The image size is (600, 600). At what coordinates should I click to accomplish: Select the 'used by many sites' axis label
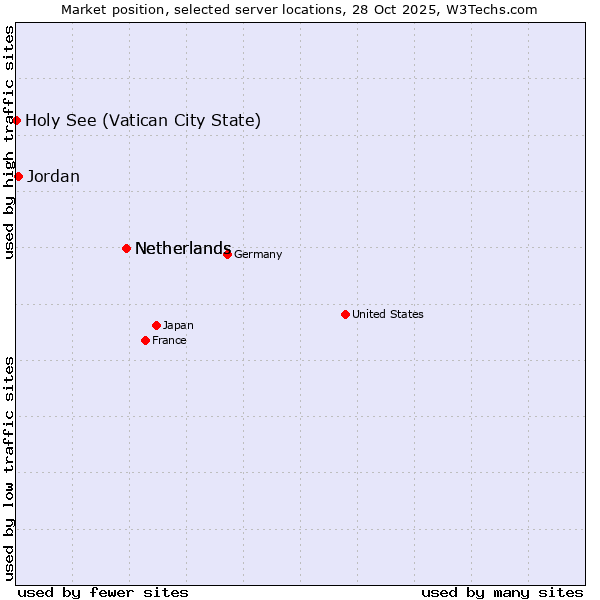pos(502,592)
